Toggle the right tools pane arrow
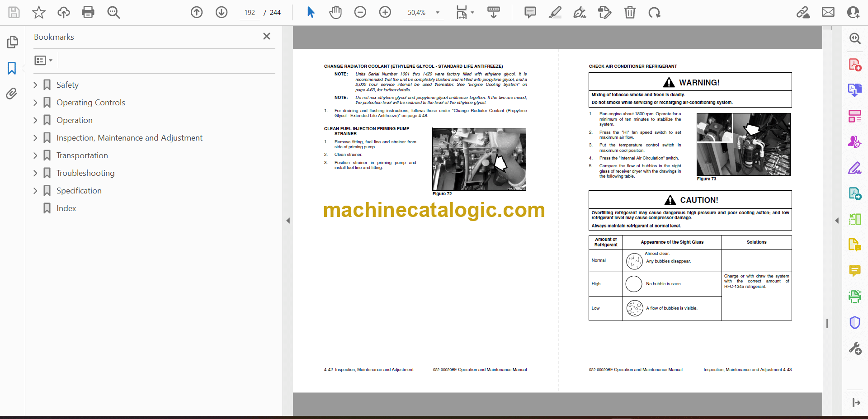This screenshot has width=868, height=419. [837, 221]
